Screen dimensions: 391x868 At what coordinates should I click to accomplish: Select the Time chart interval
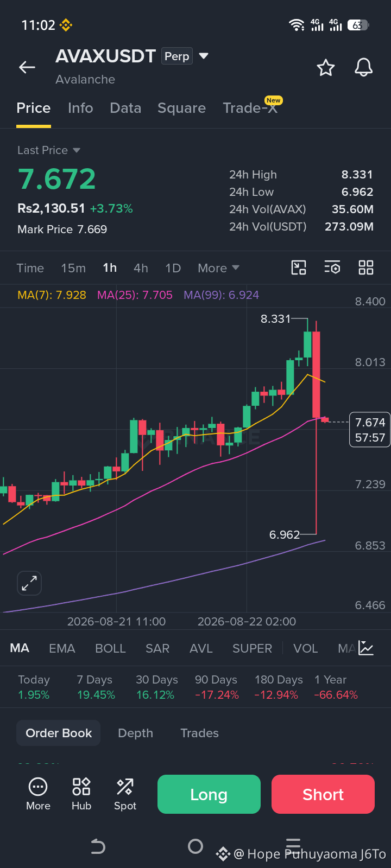point(30,268)
